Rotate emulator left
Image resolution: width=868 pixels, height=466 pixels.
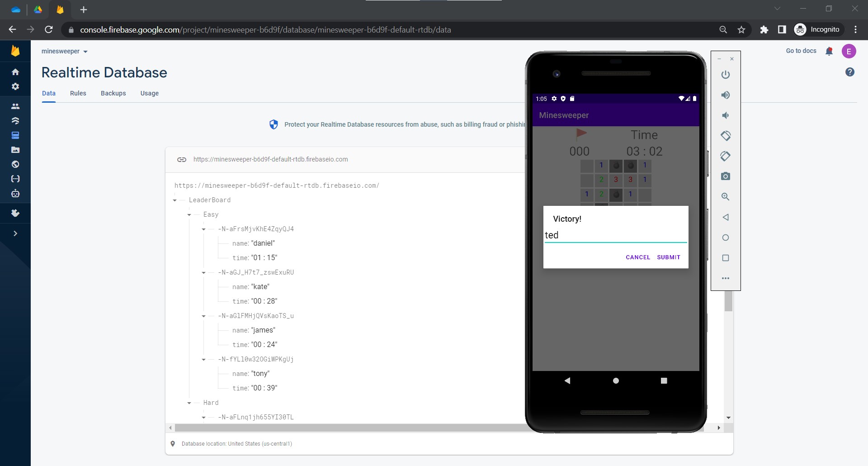[726, 136]
